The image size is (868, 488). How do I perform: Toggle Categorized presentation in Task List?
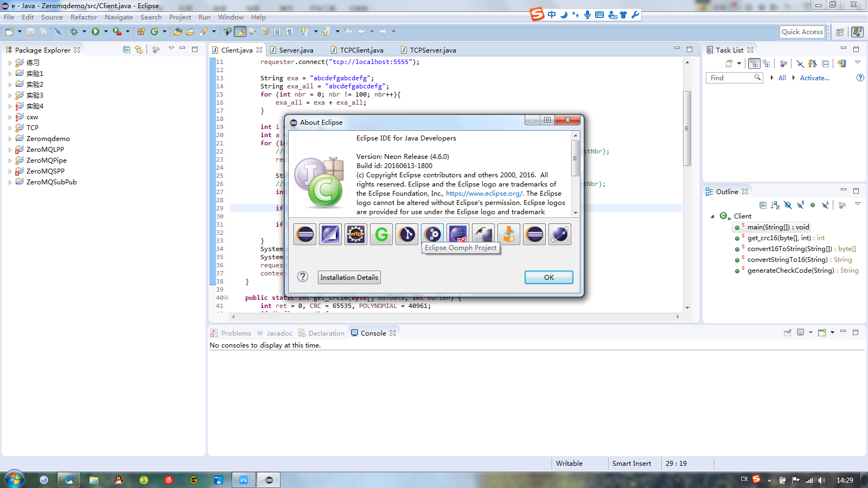(754, 63)
